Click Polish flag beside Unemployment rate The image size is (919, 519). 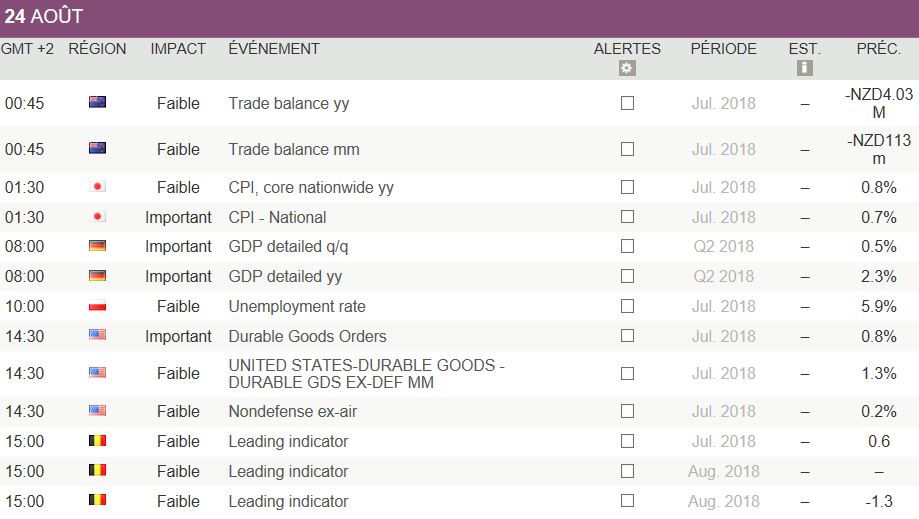(x=98, y=306)
